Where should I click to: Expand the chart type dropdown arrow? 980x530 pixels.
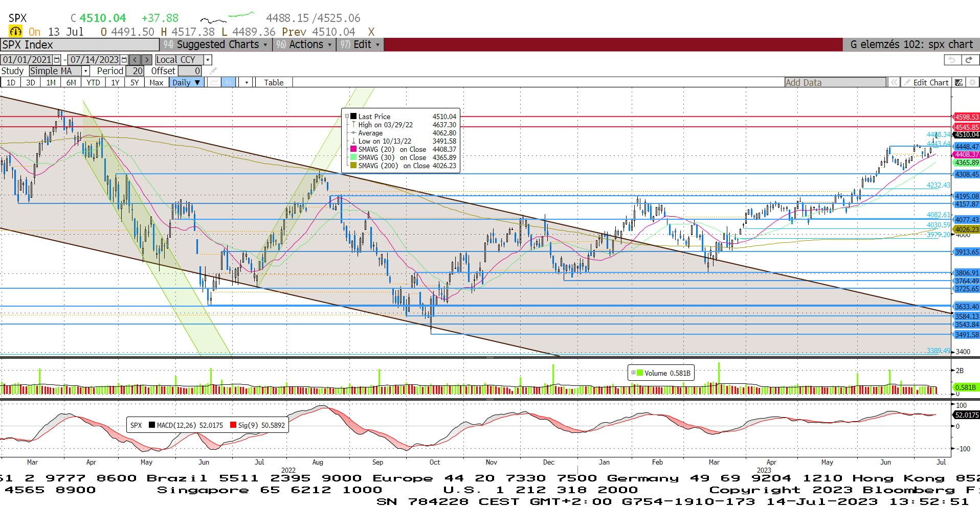pos(247,82)
